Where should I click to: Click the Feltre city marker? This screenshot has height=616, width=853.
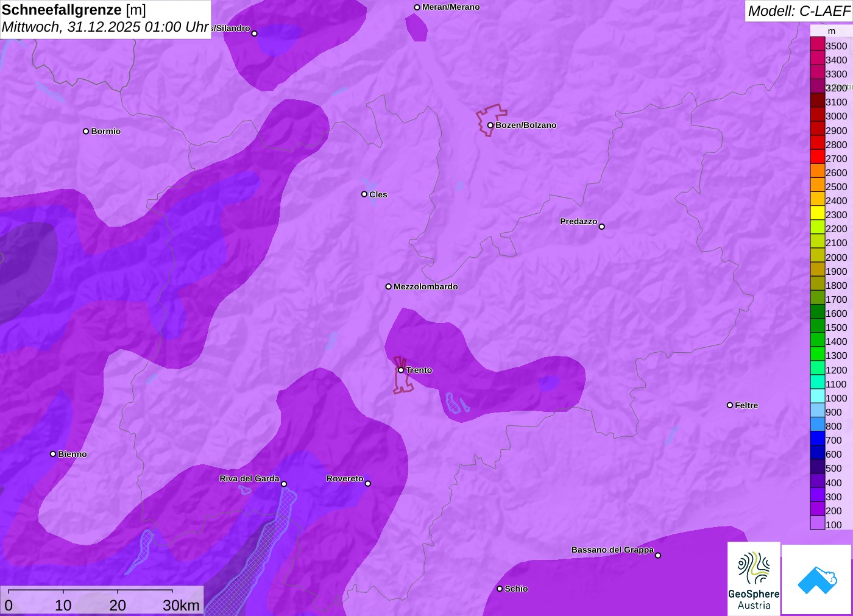click(730, 405)
